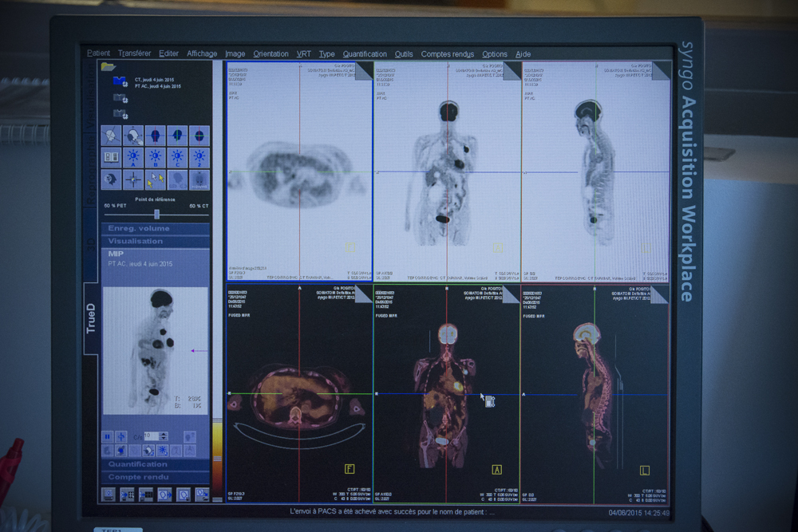Click the open book layout icon

(111, 158)
